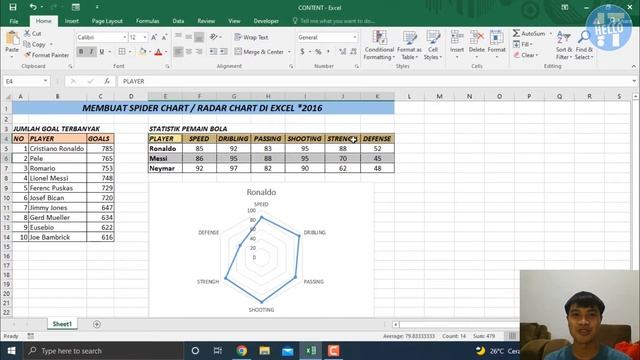Add a new sheet
The height and width of the screenshot is (360, 640).
(x=97, y=324)
